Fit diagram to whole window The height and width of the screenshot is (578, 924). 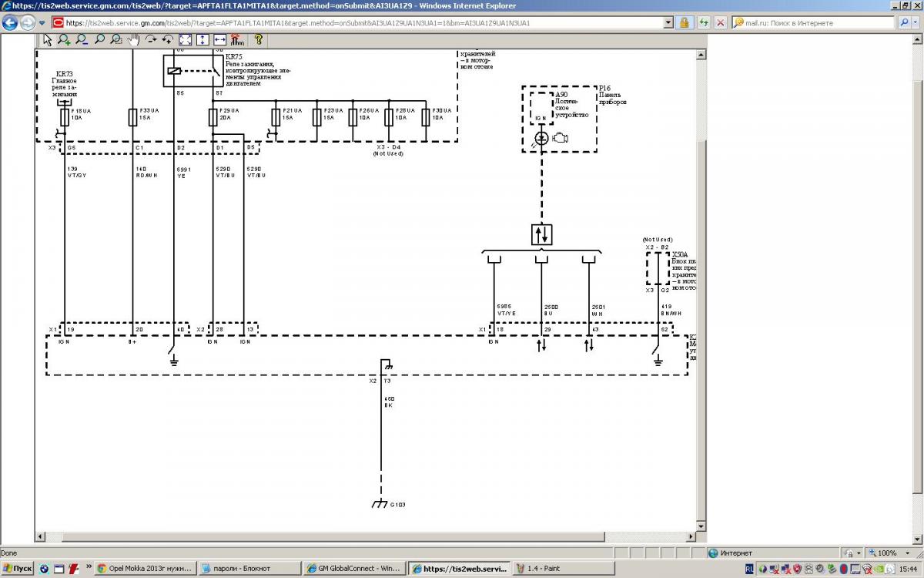pos(186,39)
